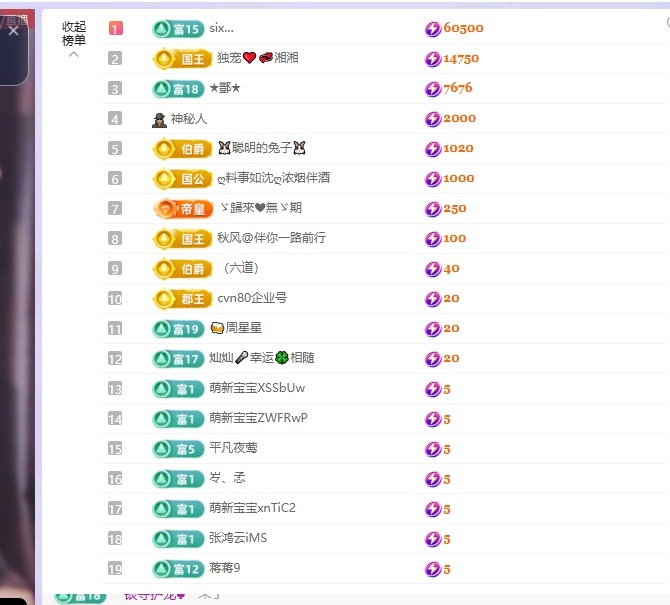Screen dimensions: 670x605
Task: Select the 神秘人 username
Action: (189, 118)
